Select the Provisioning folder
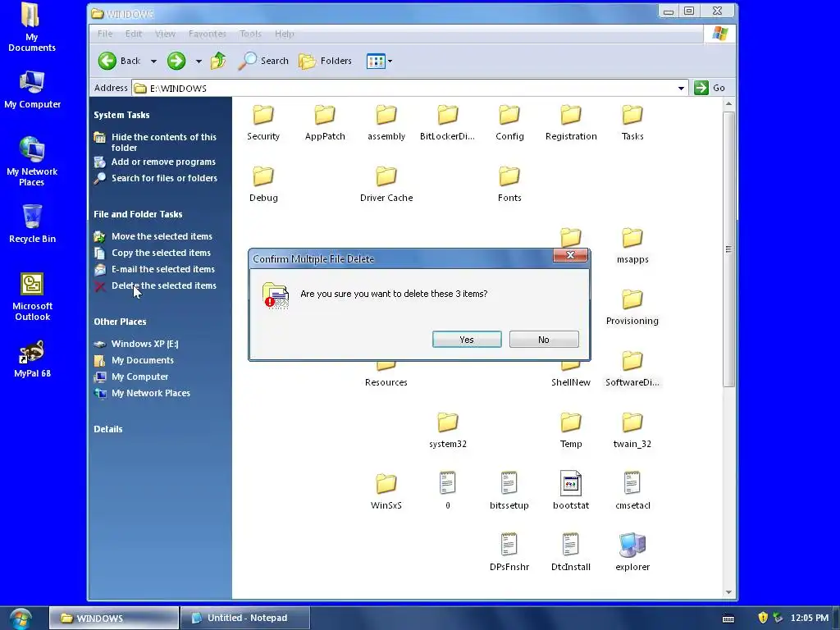Image resolution: width=840 pixels, height=630 pixels. click(x=632, y=308)
